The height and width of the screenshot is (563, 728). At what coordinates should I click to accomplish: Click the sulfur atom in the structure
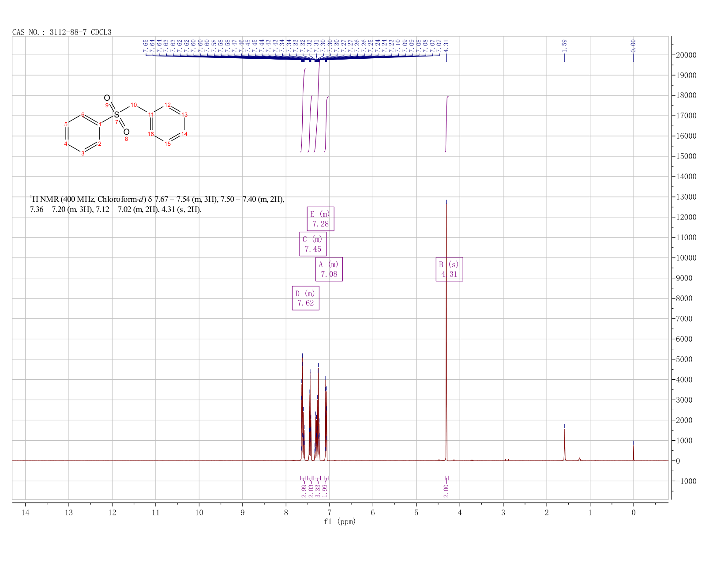tap(116, 115)
